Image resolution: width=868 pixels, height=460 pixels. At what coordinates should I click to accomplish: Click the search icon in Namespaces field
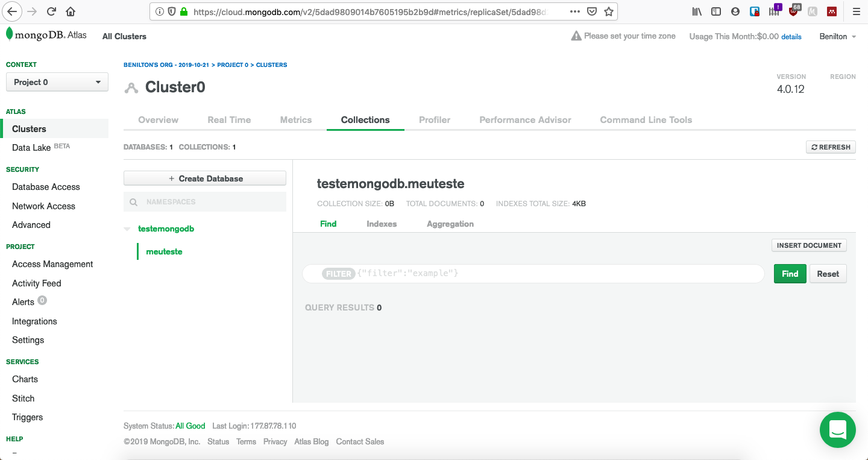pos(134,202)
